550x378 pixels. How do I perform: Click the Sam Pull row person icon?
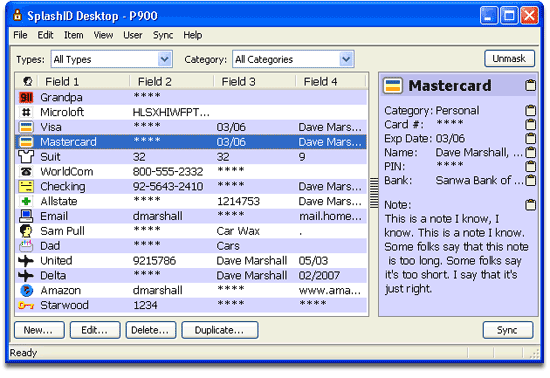point(26,231)
